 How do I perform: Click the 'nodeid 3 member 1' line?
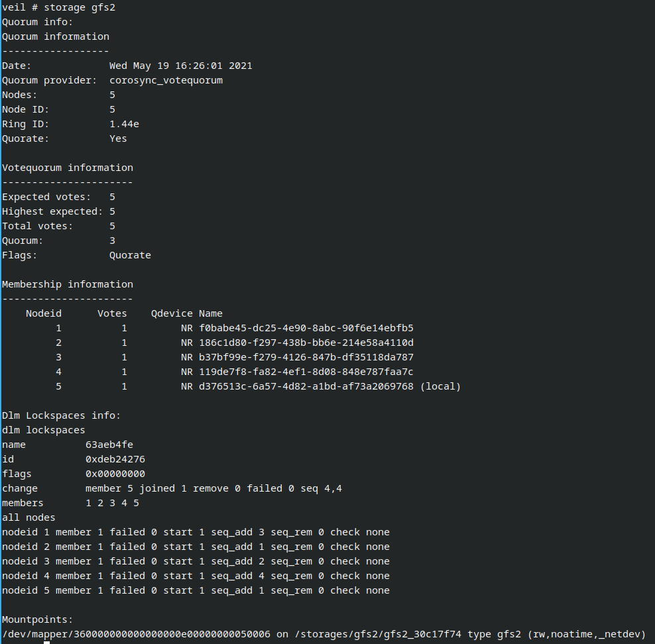(x=196, y=561)
